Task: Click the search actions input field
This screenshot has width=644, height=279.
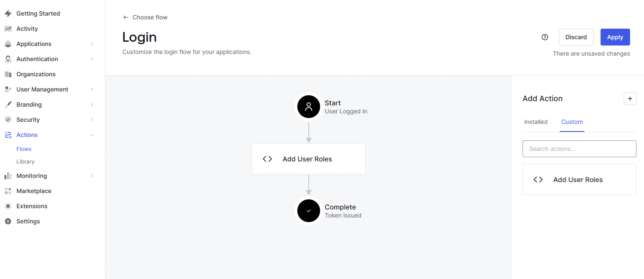Action: [x=579, y=148]
